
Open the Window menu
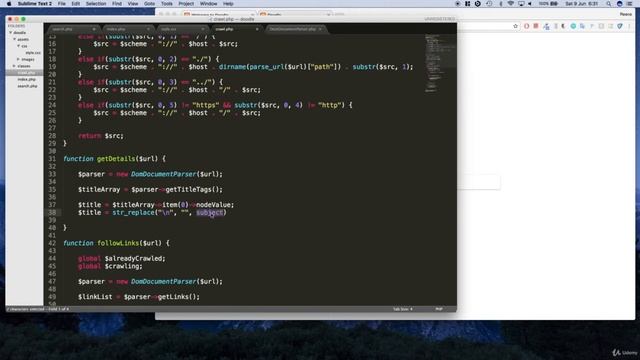(209, 4)
